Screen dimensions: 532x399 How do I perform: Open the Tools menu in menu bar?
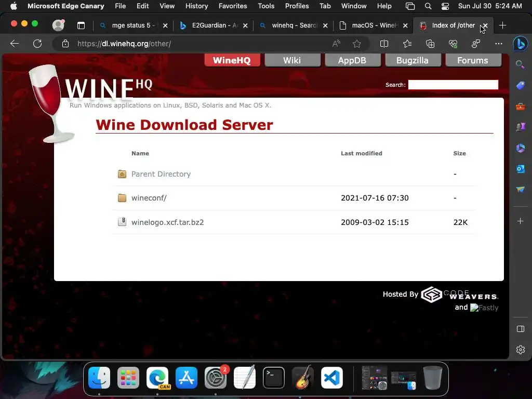(266, 6)
